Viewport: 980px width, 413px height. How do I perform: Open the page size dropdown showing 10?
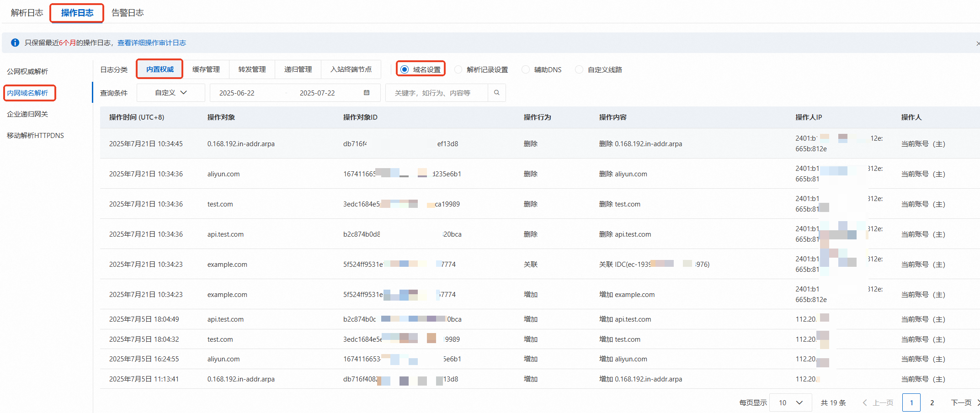click(x=791, y=402)
